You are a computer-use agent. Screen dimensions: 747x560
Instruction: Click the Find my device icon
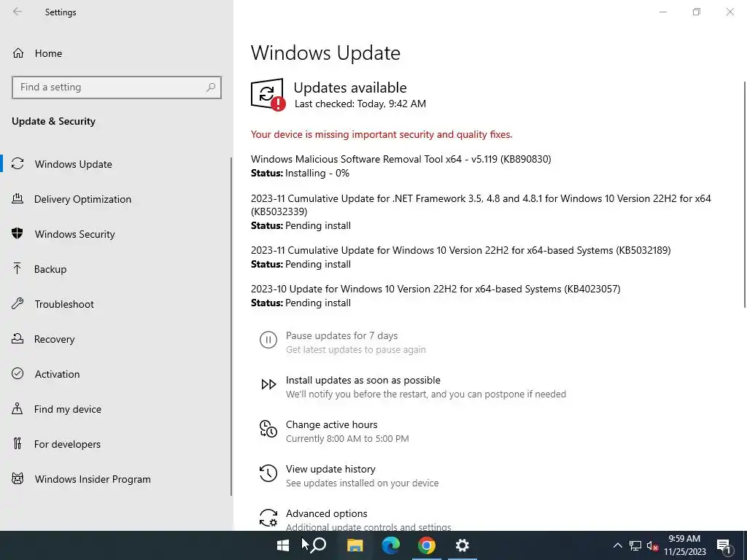(18, 408)
